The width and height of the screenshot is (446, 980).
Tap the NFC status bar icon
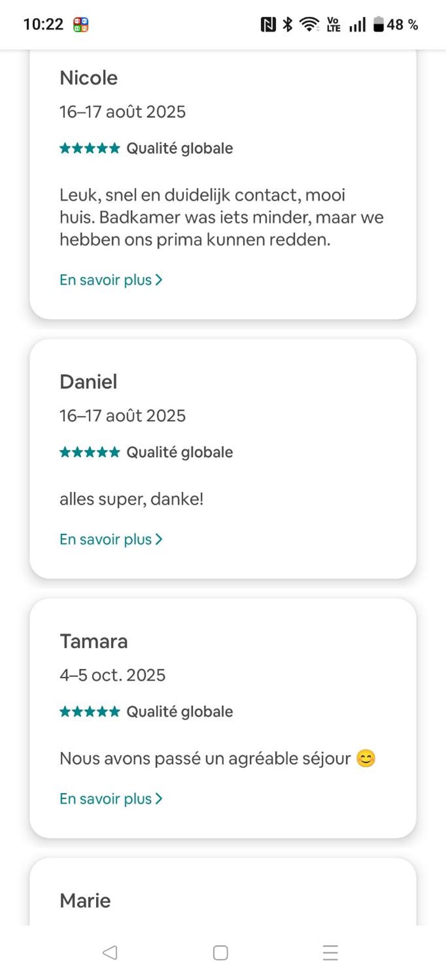[268, 24]
